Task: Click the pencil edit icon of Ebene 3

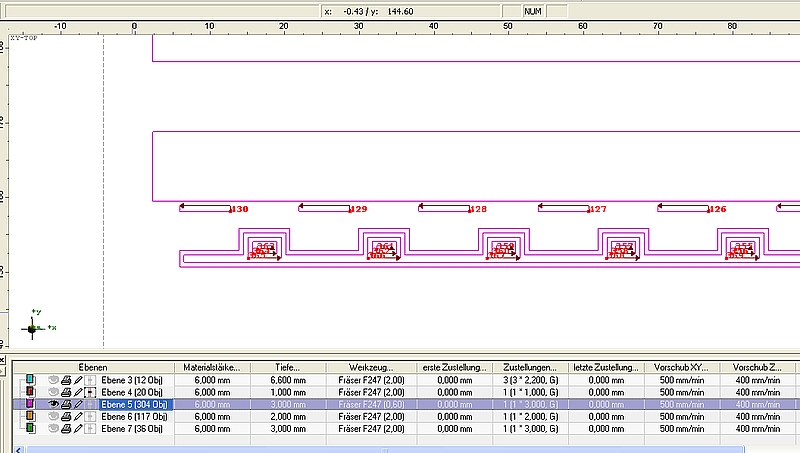Action: click(78, 380)
